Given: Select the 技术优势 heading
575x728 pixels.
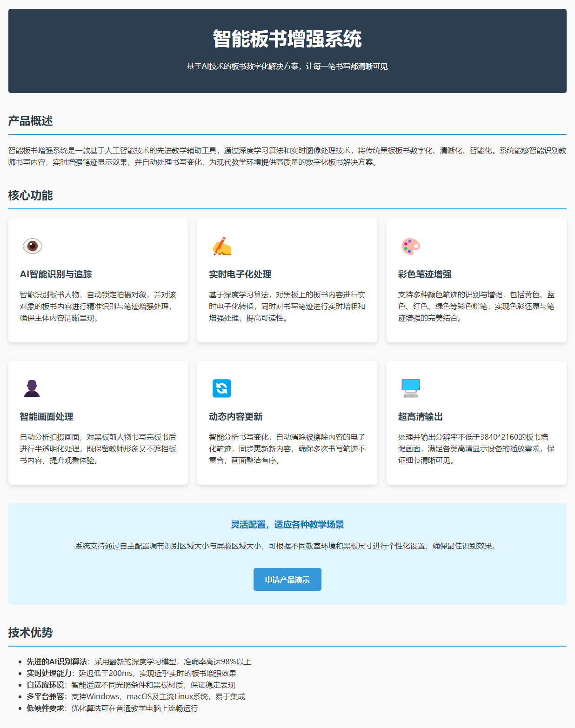Looking at the screenshot, I should (30, 633).
